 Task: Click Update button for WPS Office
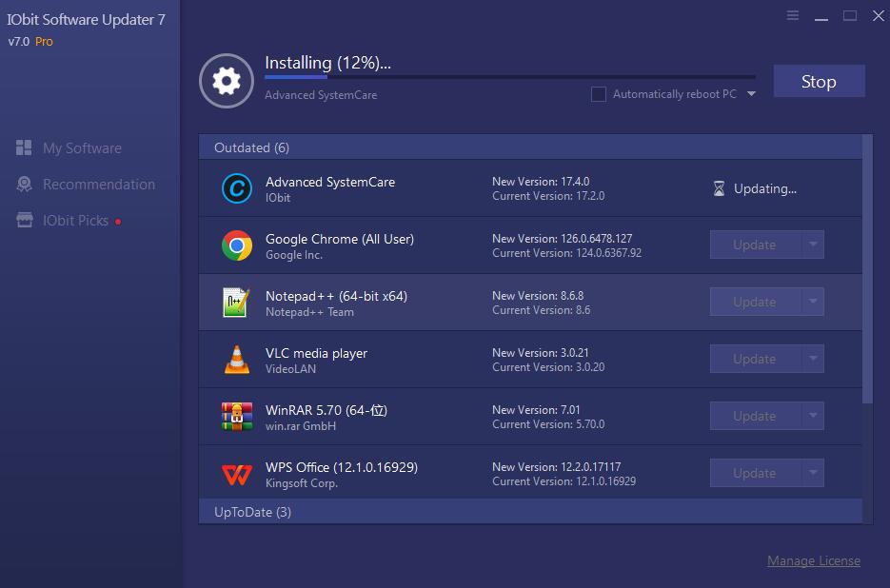pos(756,473)
